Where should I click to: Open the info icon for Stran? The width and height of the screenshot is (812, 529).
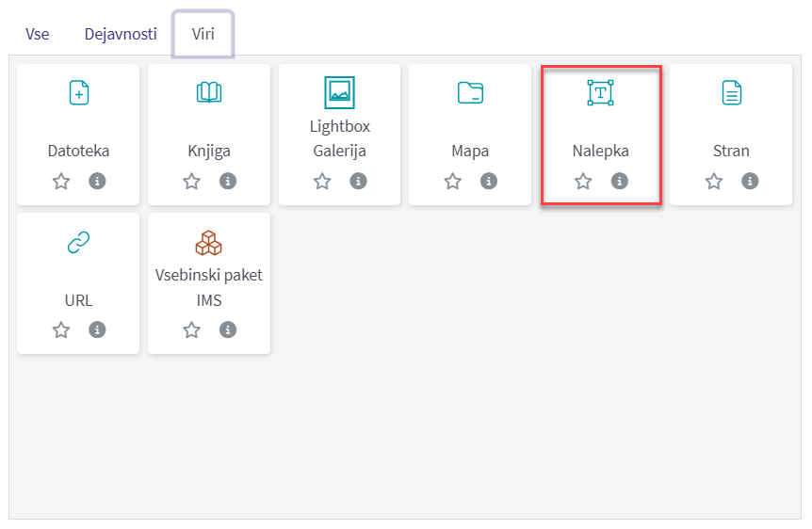click(x=750, y=181)
